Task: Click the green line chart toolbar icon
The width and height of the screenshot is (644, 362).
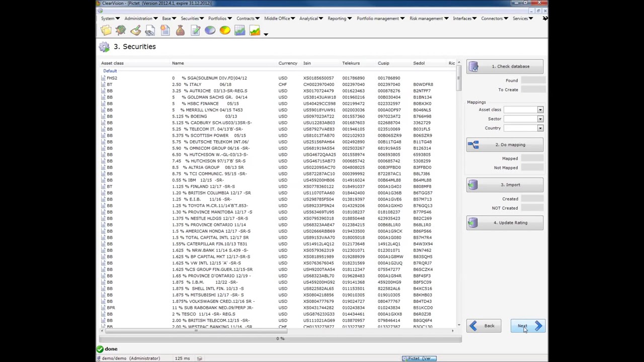Action: [255, 31]
